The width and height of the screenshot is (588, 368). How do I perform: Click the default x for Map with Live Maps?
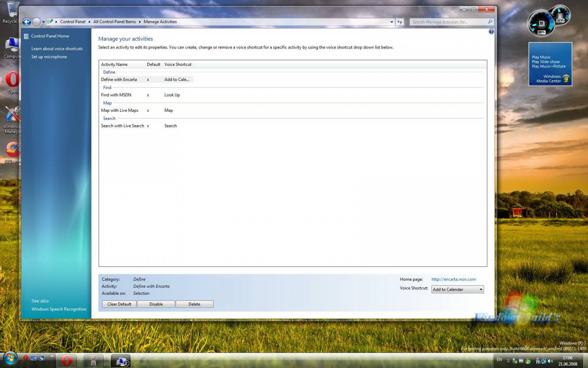tap(148, 110)
